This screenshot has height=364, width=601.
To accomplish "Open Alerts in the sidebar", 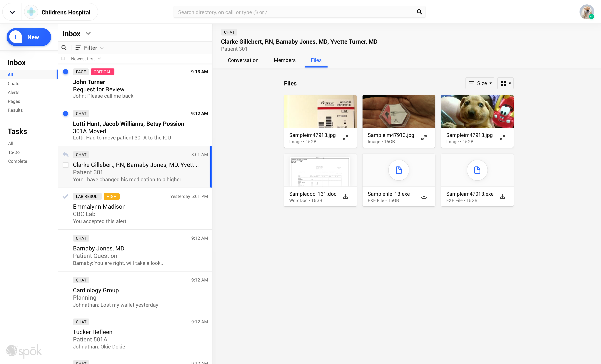I will (13, 92).
